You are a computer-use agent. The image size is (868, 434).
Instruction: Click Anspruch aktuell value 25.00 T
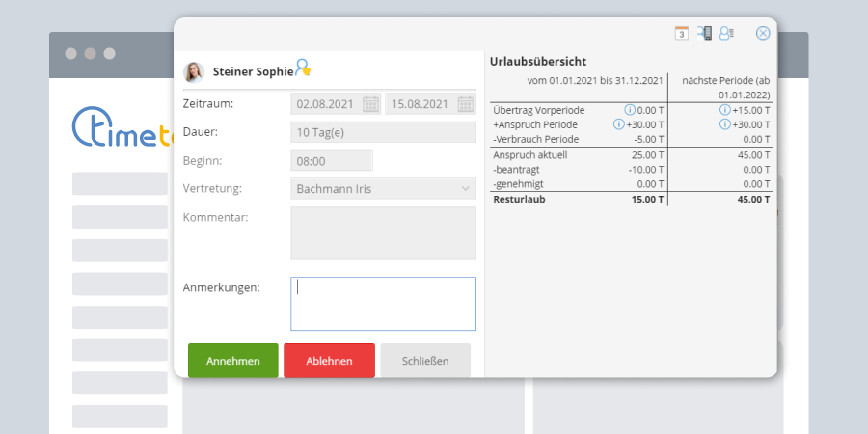(x=647, y=155)
